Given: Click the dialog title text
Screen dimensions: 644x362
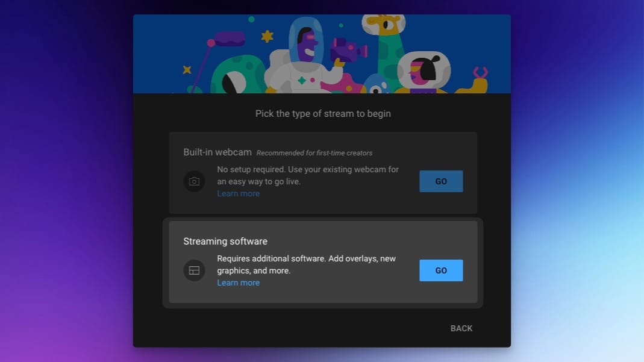Looking at the screenshot, I should tap(323, 113).
